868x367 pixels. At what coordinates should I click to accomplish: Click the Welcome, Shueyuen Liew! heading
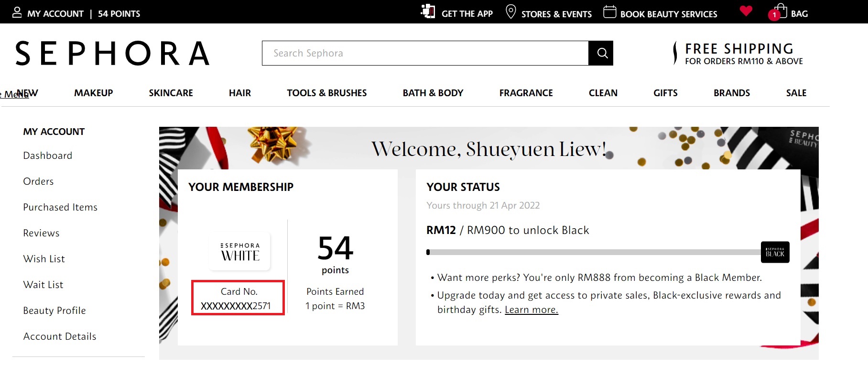tap(488, 149)
